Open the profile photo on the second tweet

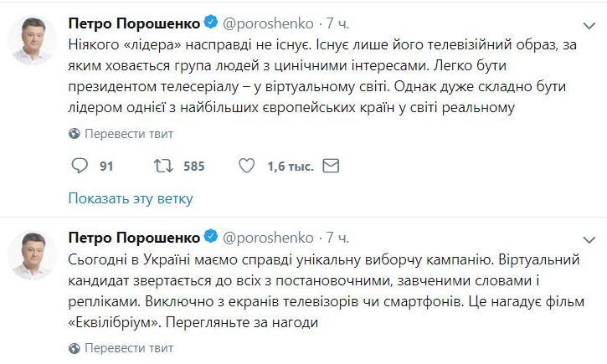coord(33,257)
